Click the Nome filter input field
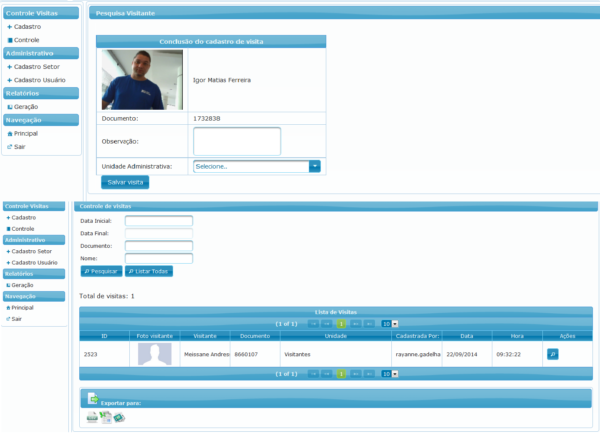 159,259
